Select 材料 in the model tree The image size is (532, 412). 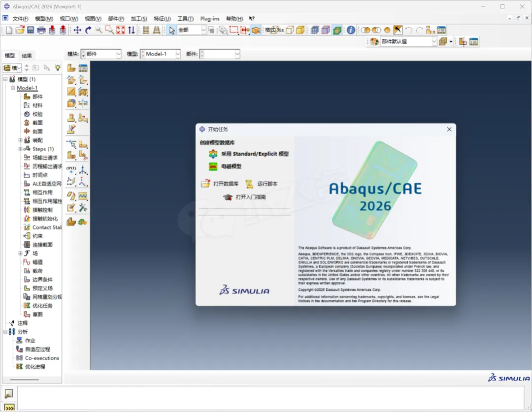33,105
